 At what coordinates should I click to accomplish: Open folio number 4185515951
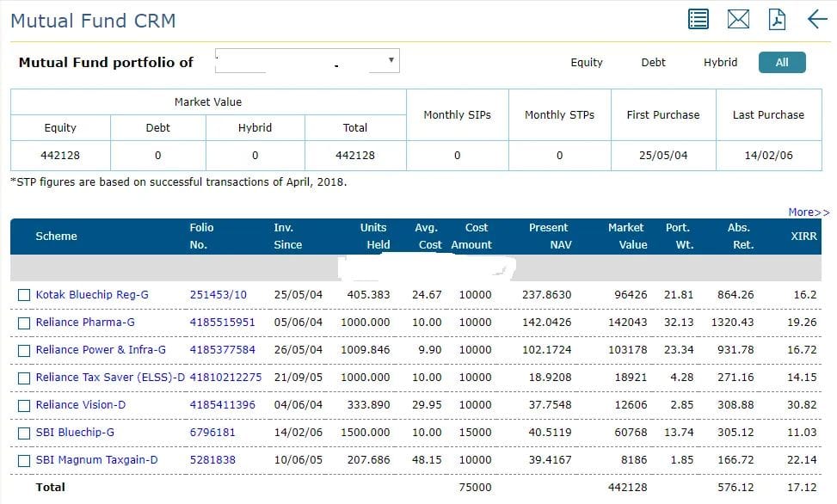(223, 323)
